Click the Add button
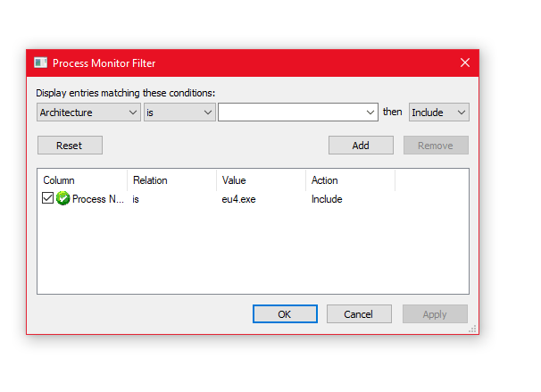Screen dimensions: 541x392 tap(361, 146)
